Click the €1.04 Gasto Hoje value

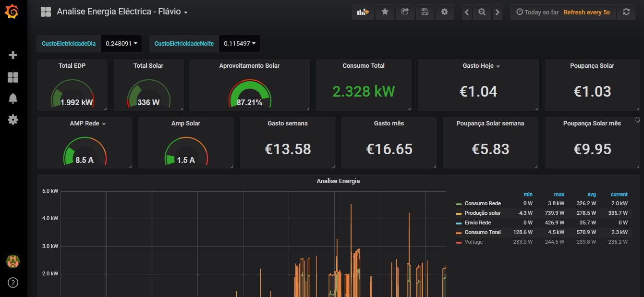[478, 91]
